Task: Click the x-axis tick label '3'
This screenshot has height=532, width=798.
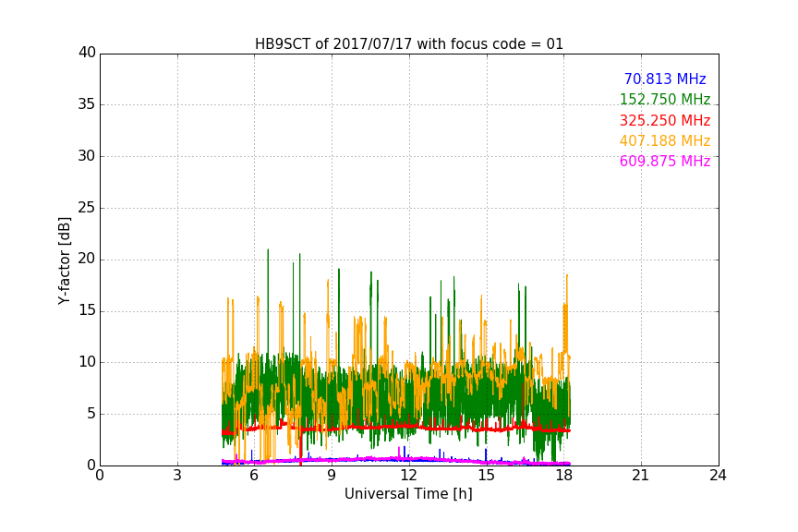Action: [177, 476]
